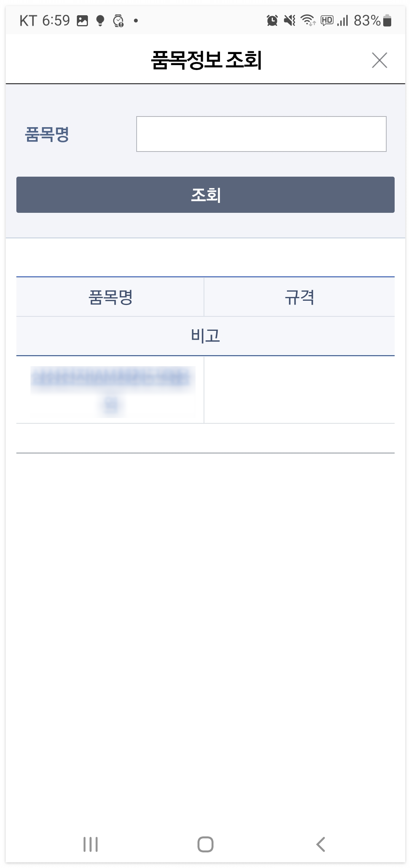Tap the Wi-Fi status icon
This screenshot has width=411, height=868.
click(308, 21)
